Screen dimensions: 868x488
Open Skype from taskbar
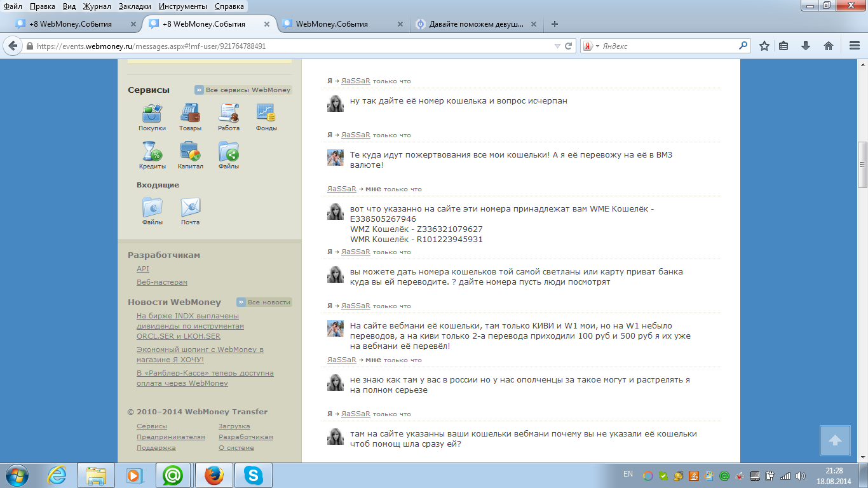pos(253,475)
